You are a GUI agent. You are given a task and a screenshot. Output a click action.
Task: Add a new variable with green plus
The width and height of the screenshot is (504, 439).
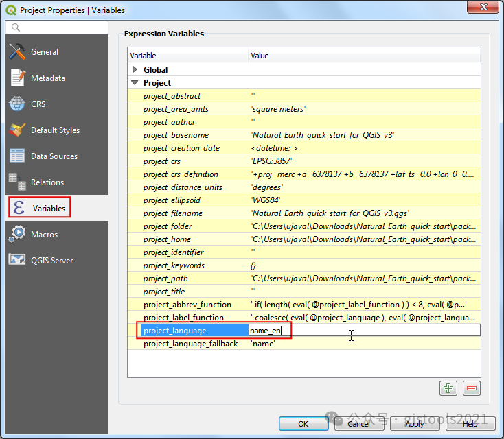(x=448, y=388)
